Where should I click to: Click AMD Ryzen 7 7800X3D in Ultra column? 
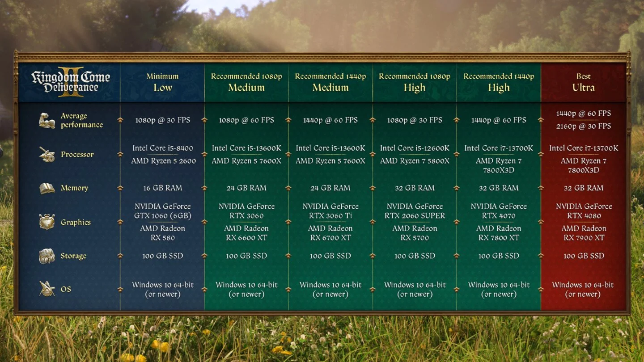(584, 165)
